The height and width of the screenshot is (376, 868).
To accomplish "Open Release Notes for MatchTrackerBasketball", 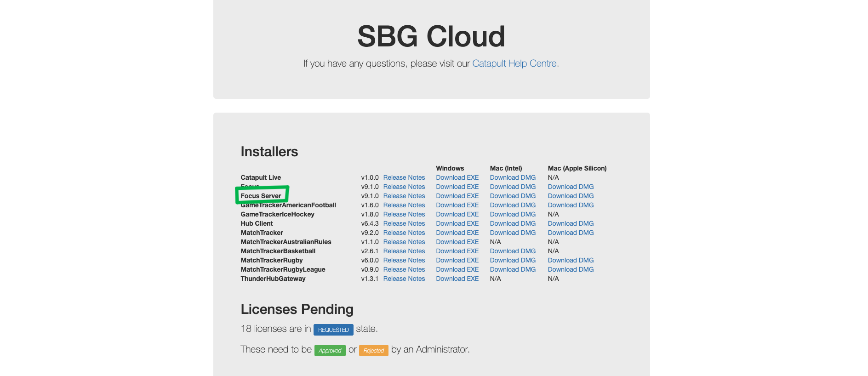I will point(404,251).
